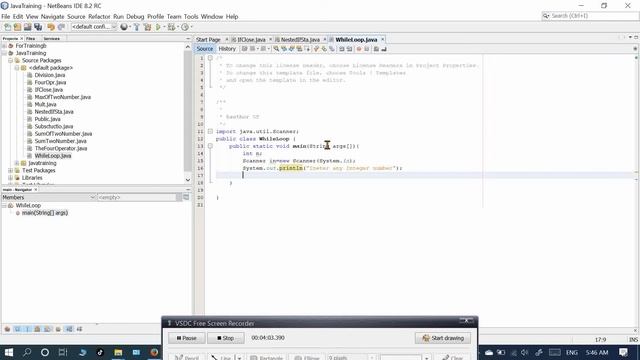640x360 pixels.
Task: Open the Files panel tab
Action: point(31,38)
